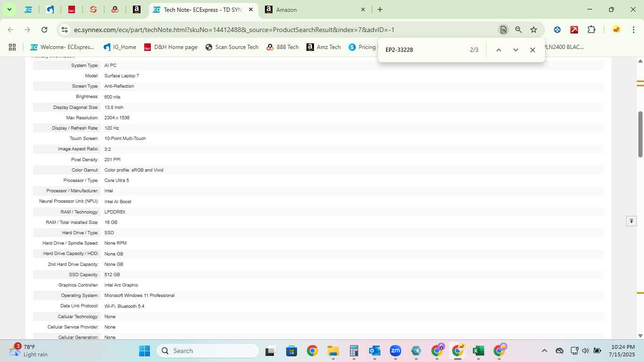The height and width of the screenshot is (362, 644).
Task: Select '2304 x 1536' resolution value
Action: [117, 118]
